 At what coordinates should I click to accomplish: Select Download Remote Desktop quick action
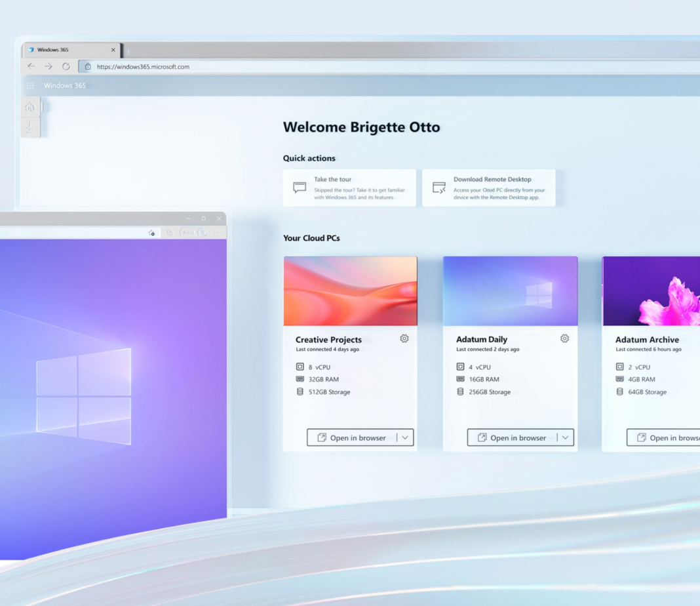(489, 188)
